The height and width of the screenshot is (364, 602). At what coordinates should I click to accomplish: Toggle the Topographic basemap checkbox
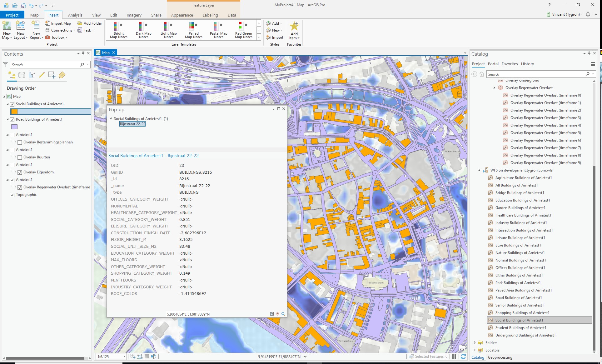click(x=12, y=195)
